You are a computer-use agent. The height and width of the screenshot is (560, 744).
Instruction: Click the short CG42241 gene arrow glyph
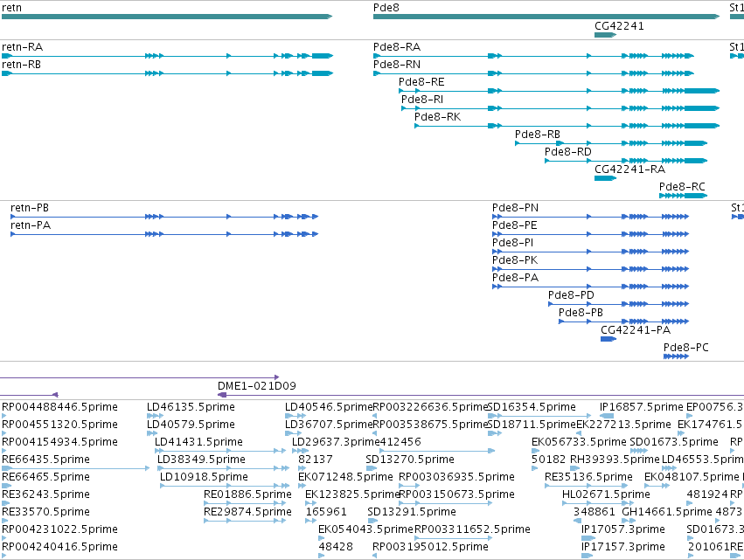tap(606, 35)
